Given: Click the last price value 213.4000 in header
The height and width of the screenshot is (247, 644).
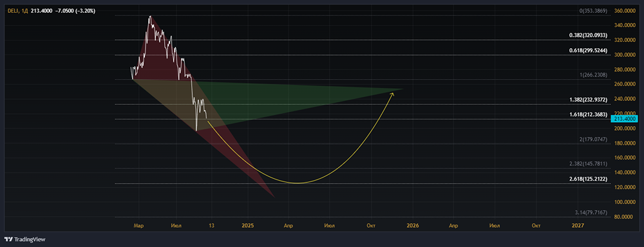Looking at the screenshot, I should pos(41,11).
